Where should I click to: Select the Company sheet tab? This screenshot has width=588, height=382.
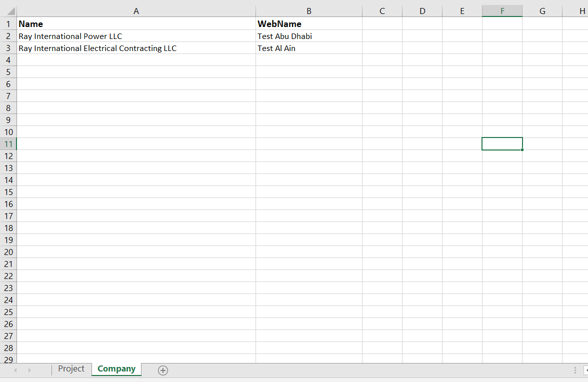click(116, 369)
